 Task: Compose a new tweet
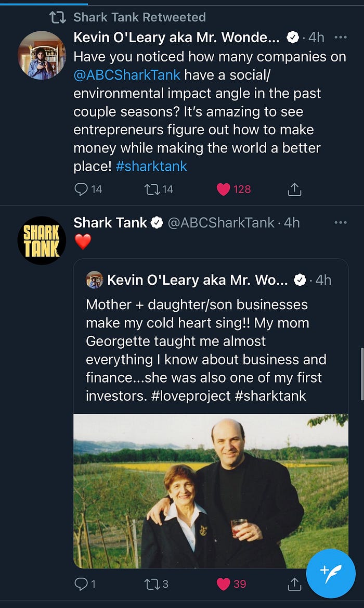point(331,573)
